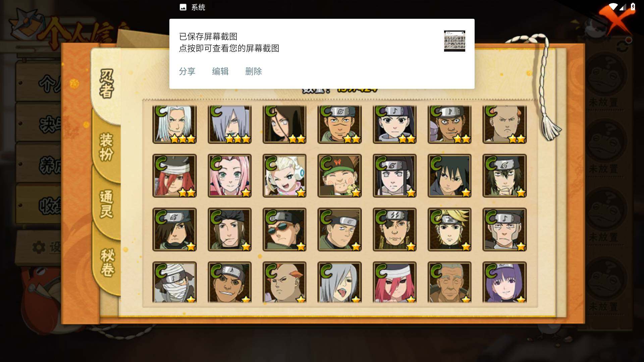
Task: Choose the blonde spiky-haired ninja portrait
Action: click(449, 230)
